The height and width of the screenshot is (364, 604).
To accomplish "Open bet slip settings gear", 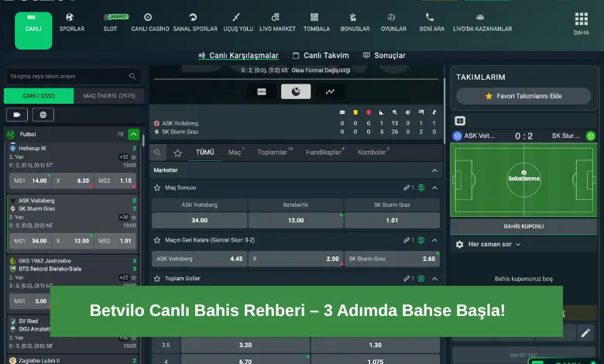I will coord(459,244).
